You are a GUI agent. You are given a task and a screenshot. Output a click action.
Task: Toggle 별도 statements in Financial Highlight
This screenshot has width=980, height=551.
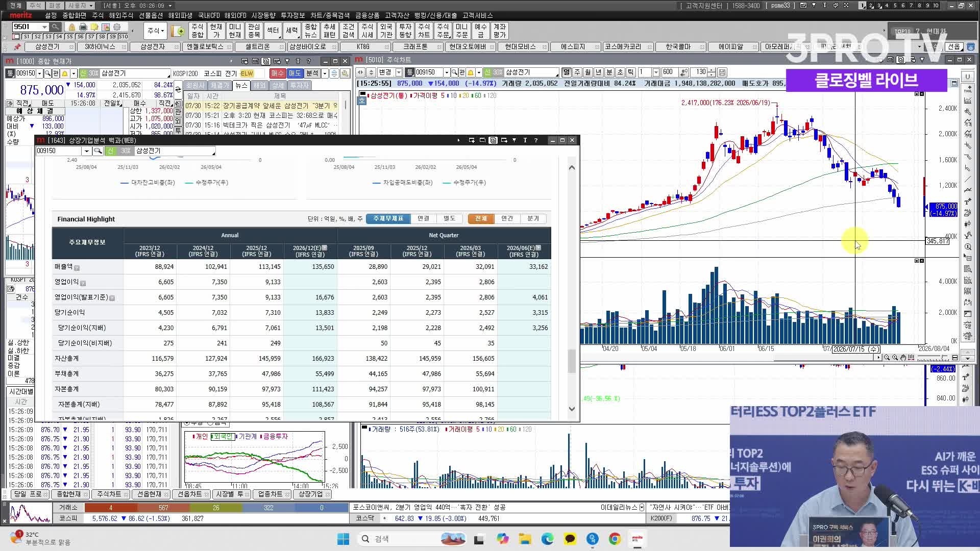pos(449,218)
